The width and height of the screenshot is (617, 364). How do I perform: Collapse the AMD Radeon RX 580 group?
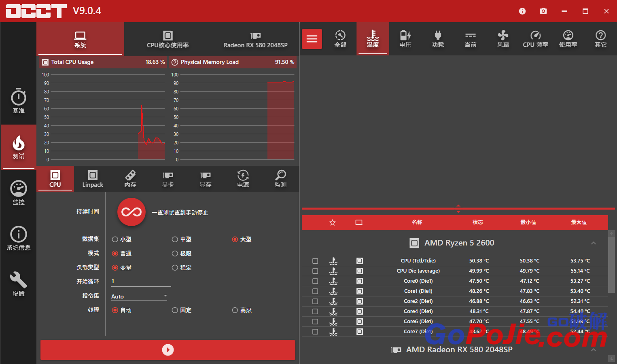coord(594,350)
